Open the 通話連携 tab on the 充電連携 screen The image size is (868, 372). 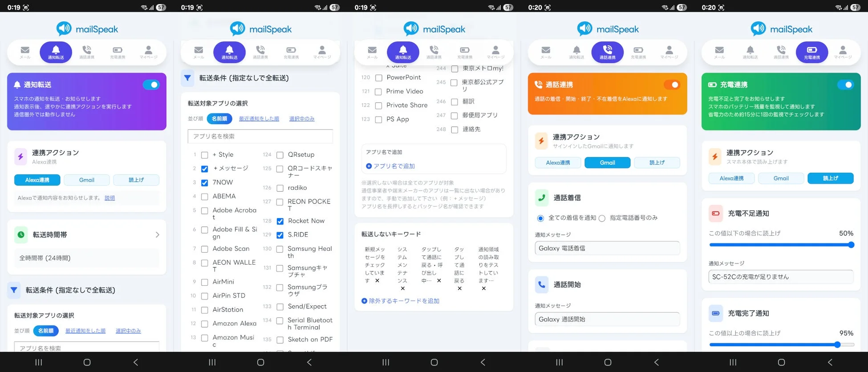tap(781, 52)
